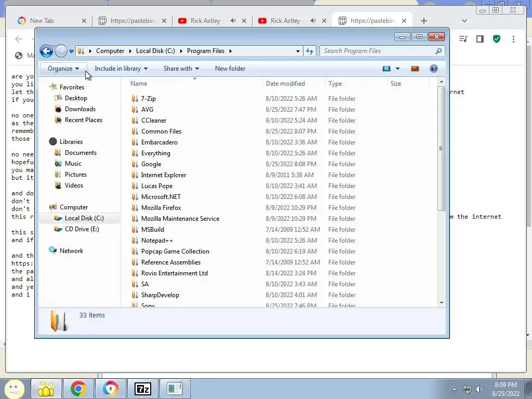The image size is (532, 399).
Task: Open the Organize menu
Action: [63, 69]
